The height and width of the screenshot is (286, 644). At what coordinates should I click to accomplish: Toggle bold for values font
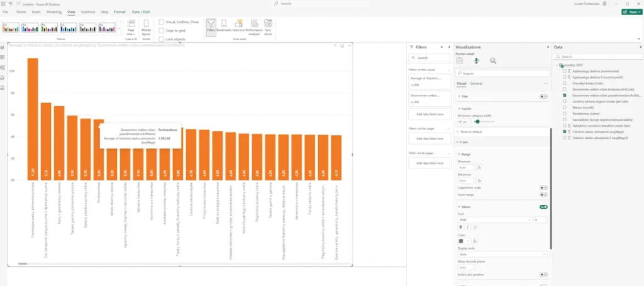pos(460,227)
